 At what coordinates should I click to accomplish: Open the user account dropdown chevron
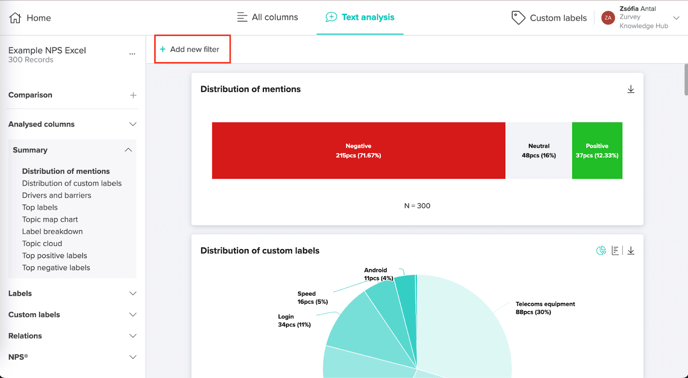pyautogui.click(x=676, y=18)
